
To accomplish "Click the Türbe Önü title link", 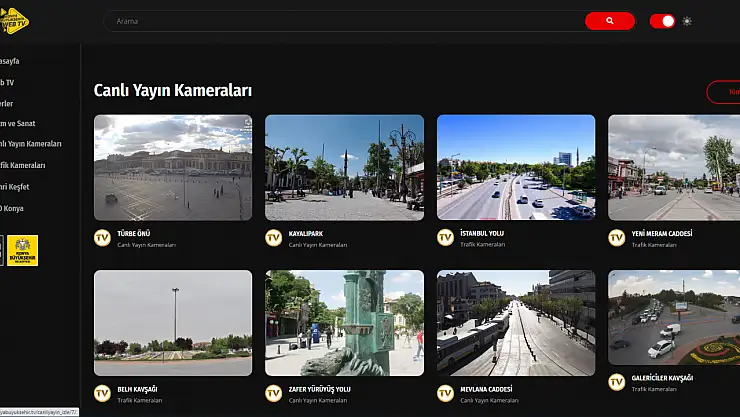I will tap(134, 234).
